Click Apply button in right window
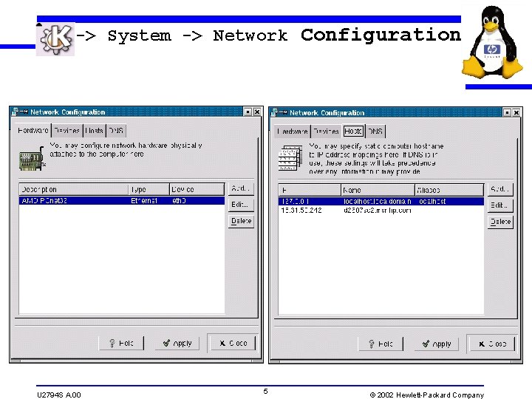The width and height of the screenshot is (532, 399). pos(437,344)
